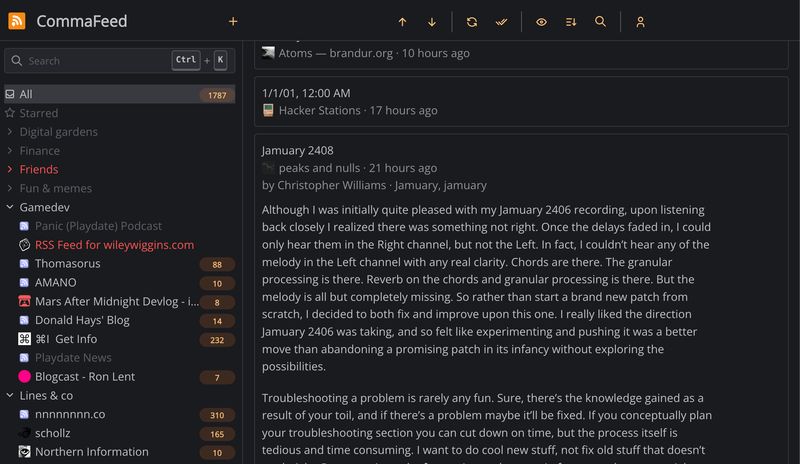Click the pink Blogcast feed icon
This screenshot has width=800, height=464.
coord(24,376)
